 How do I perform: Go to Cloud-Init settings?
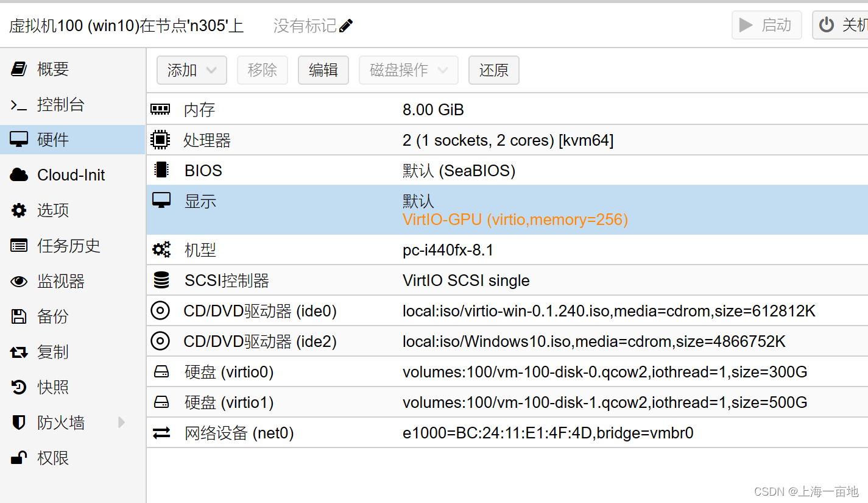(72, 175)
